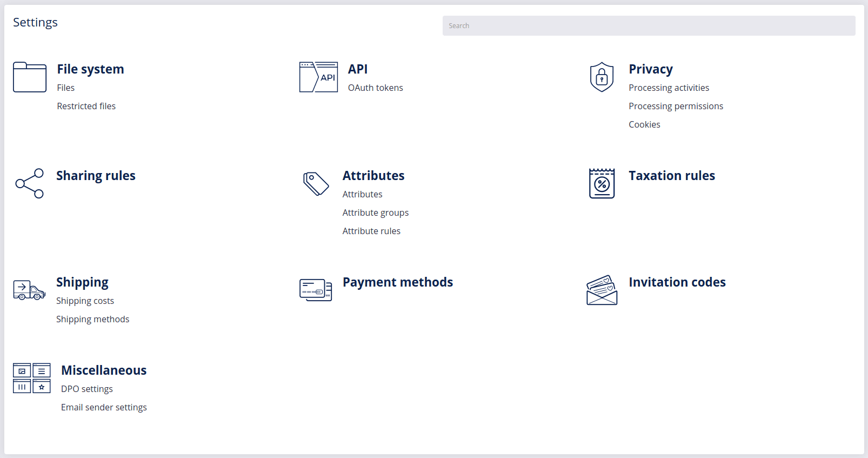Image resolution: width=868 pixels, height=458 pixels.
Task: Open Files under File system
Action: click(x=66, y=88)
